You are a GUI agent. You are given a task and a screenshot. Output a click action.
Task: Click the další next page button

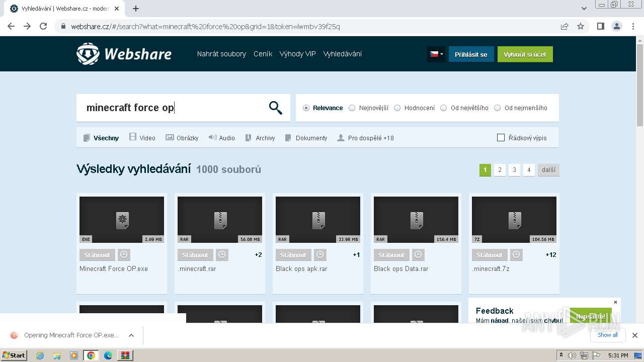(548, 170)
